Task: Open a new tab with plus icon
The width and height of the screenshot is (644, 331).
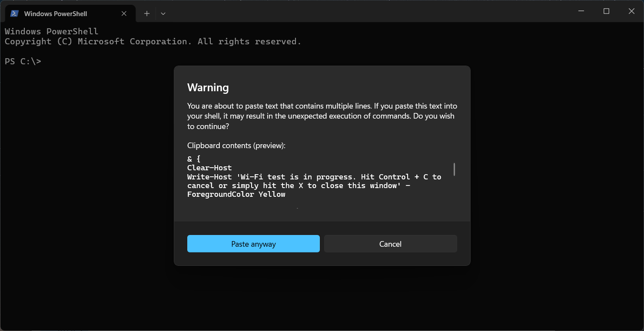Action: (147, 13)
